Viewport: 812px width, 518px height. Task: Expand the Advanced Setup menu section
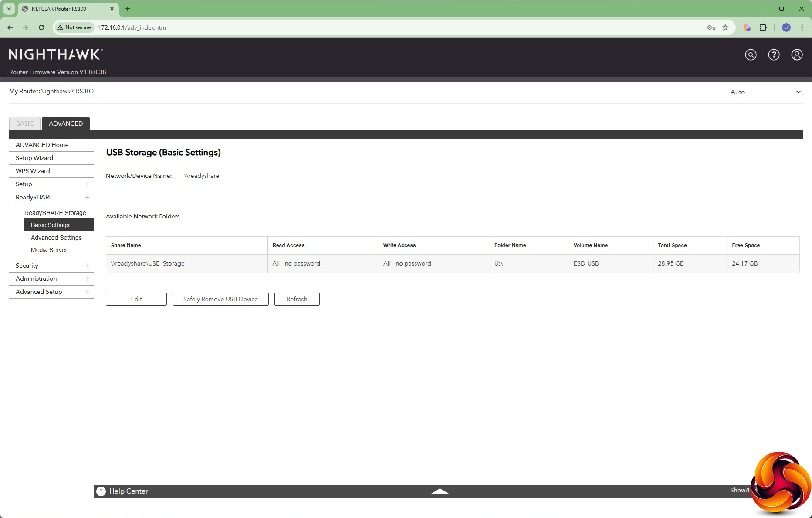[x=51, y=292]
